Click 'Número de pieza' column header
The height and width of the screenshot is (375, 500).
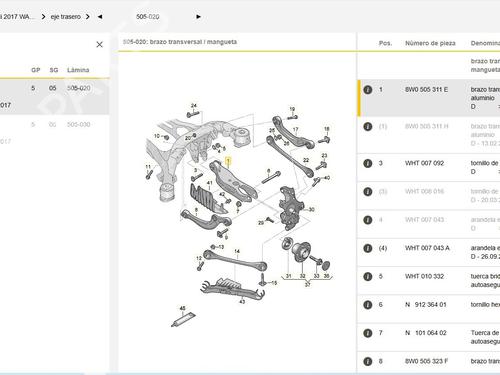pos(430,43)
